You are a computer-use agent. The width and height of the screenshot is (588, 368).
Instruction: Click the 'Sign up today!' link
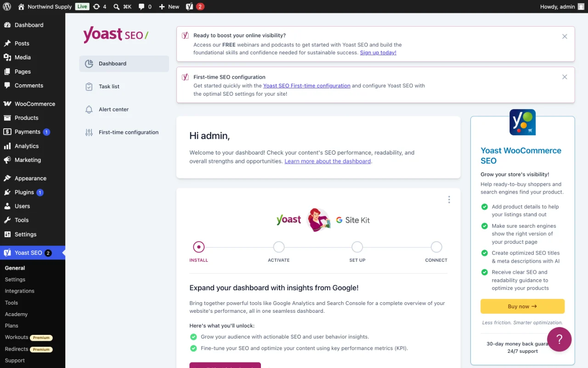tap(378, 52)
